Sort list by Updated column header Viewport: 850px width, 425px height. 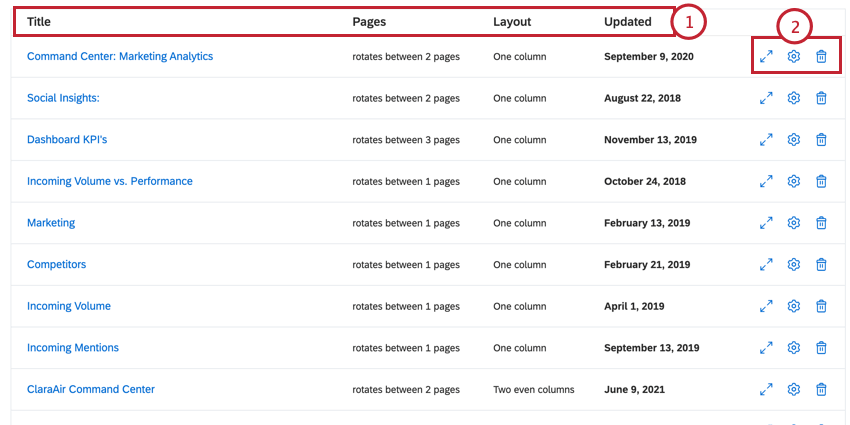click(628, 22)
